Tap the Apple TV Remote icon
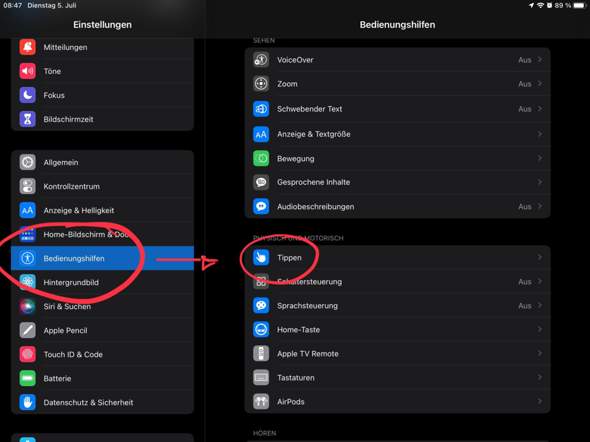This screenshot has width=590, height=442. coord(261,354)
